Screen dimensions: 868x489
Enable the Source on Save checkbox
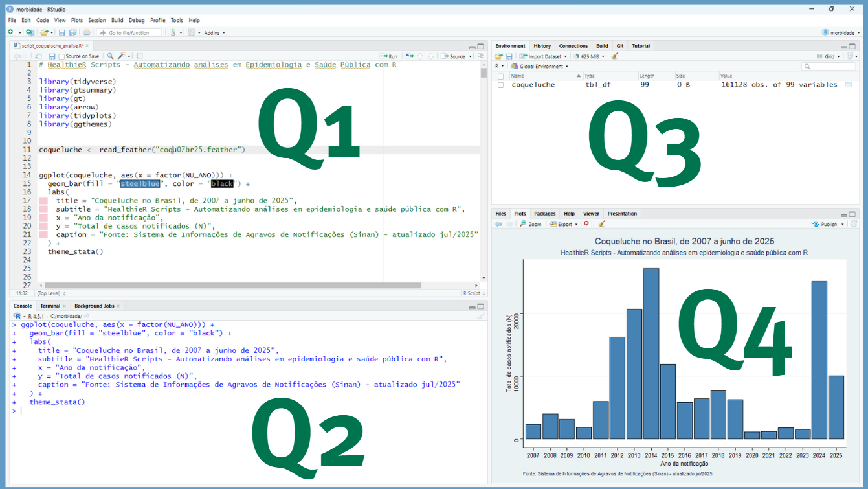[61, 56]
